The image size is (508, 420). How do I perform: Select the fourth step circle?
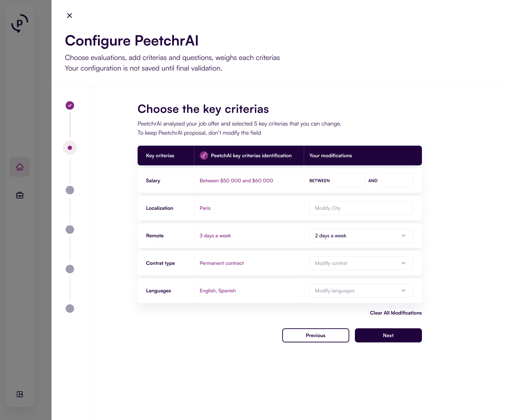[70, 230]
